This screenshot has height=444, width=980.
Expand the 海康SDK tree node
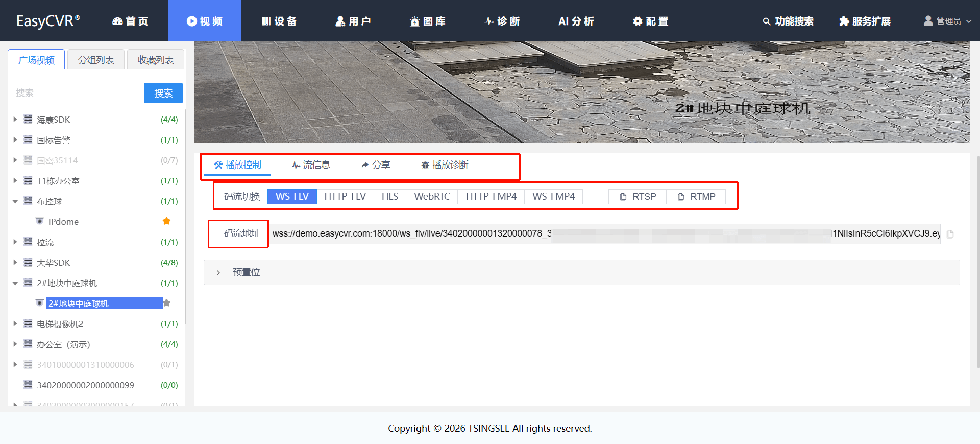[x=15, y=119]
